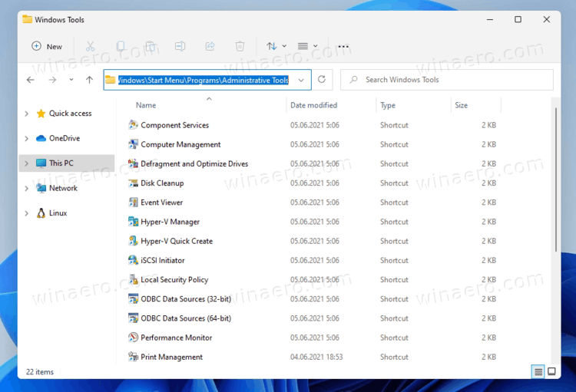This screenshot has height=392, width=576.
Task: Open the address bar history dropdown
Action: 301,80
